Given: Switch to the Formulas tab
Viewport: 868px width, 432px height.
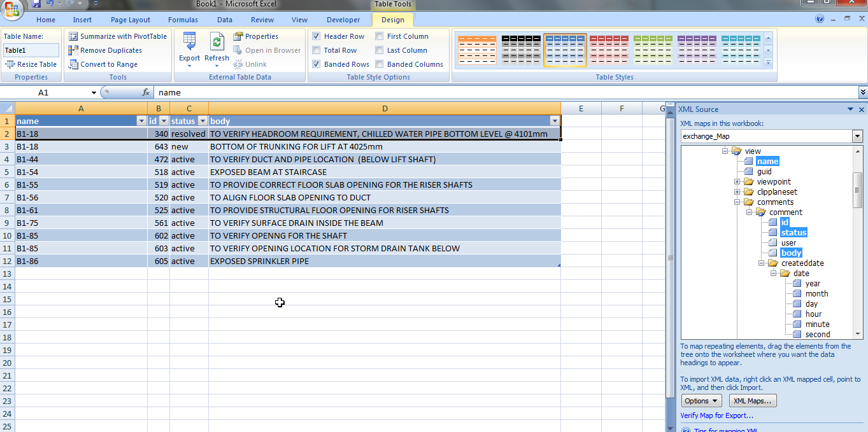Looking at the screenshot, I should [x=183, y=20].
